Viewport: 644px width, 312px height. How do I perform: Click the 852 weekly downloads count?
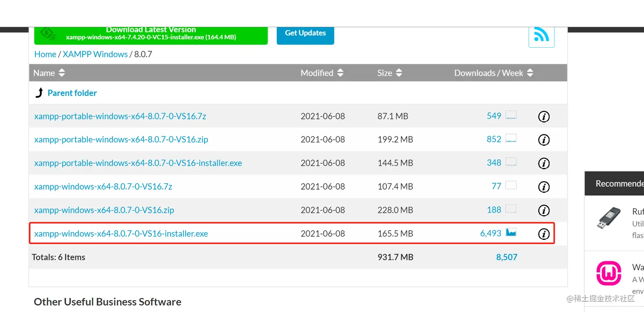click(494, 139)
